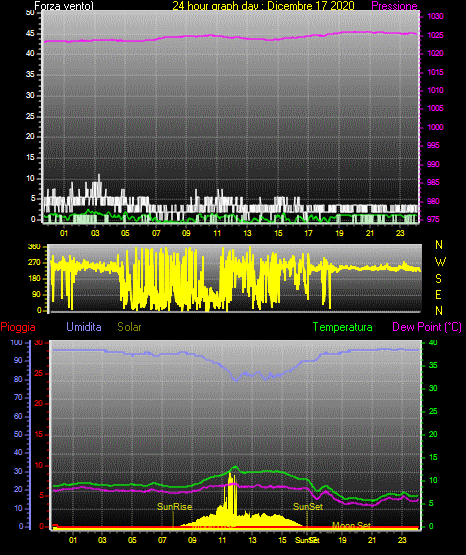Click the SunSet marker label in lower graph

(308, 507)
